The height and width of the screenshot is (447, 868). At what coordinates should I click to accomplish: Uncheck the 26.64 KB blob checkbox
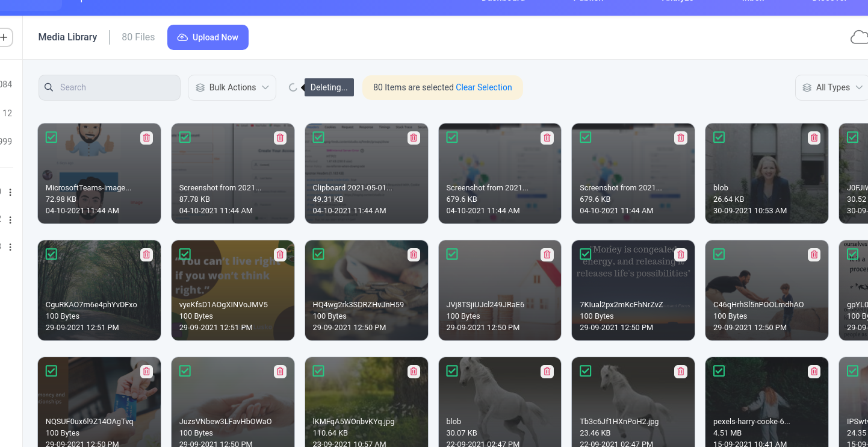coord(719,137)
